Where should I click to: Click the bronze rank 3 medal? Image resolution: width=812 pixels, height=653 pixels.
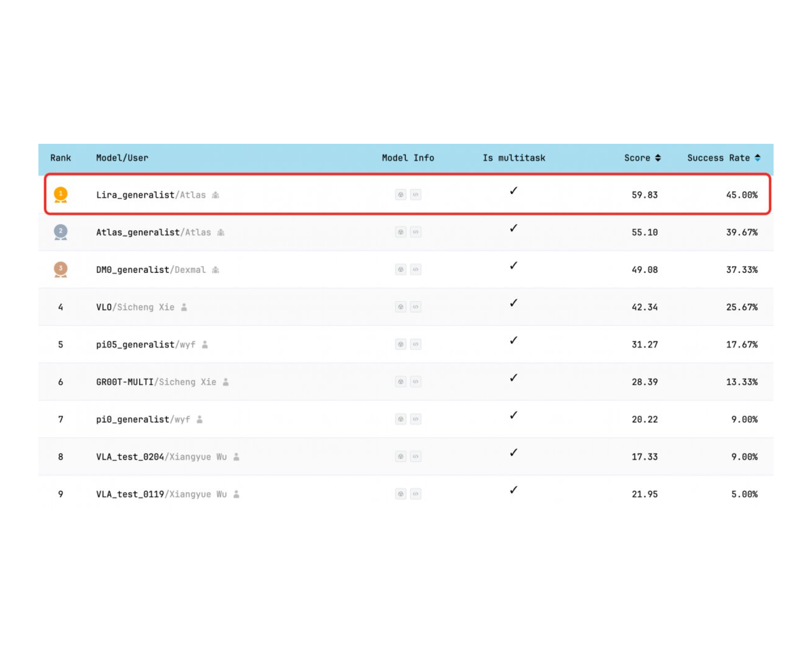[61, 269]
